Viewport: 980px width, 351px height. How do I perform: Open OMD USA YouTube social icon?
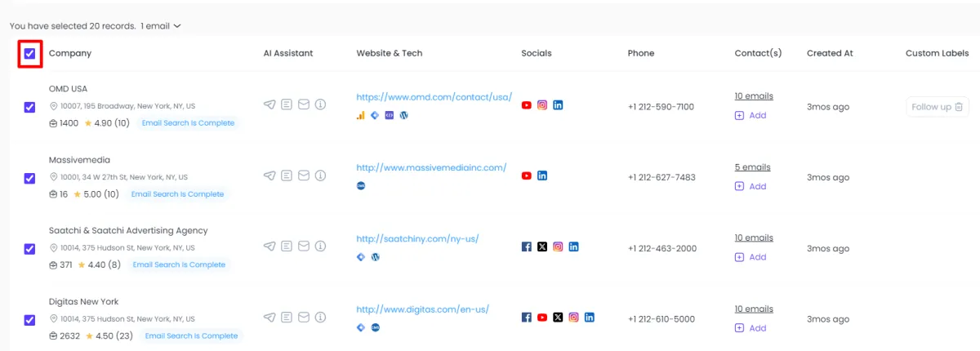tap(527, 105)
